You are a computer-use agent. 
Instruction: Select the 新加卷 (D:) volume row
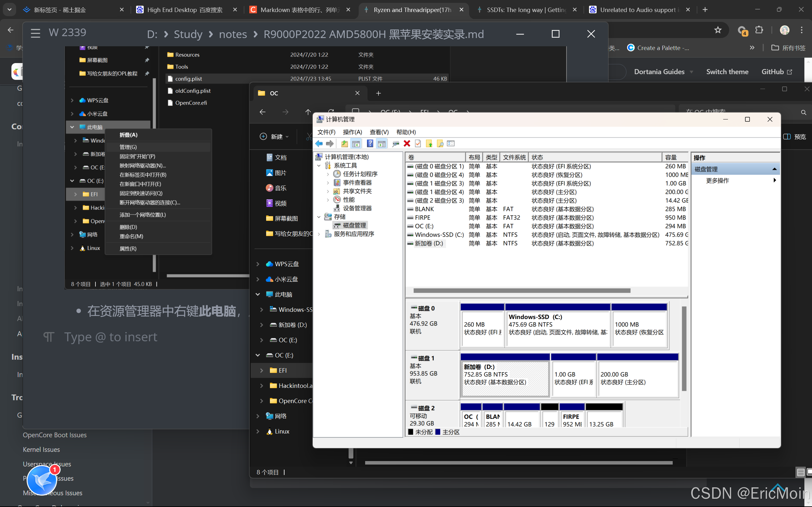(429, 243)
